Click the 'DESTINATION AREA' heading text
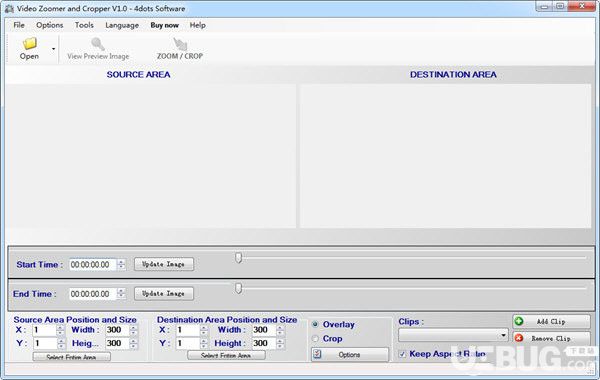Image resolution: width=600 pixels, height=380 pixels. (x=453, y=75)
